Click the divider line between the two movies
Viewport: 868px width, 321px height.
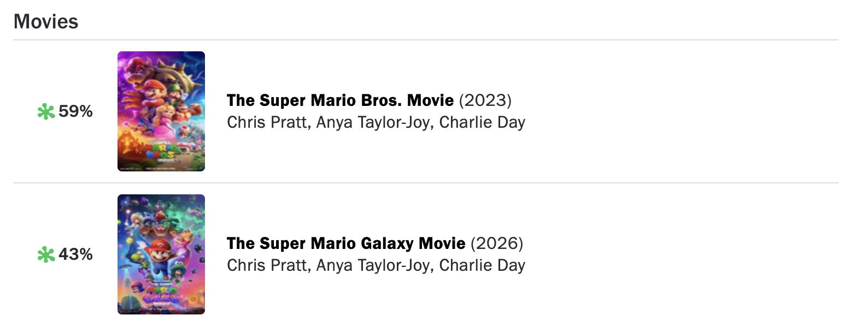pyautogui.click(x=425, y=183)
